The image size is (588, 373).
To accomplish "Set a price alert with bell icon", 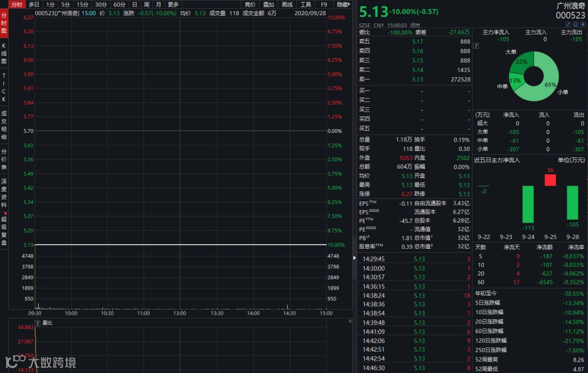I will [x=575, y=24].
